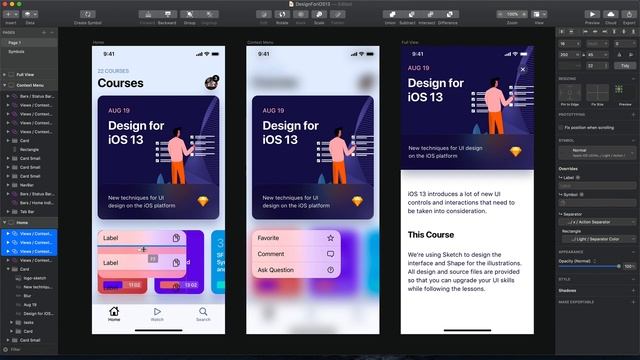
Task: Click the profile avatar beside Courses
Action: 211,83
